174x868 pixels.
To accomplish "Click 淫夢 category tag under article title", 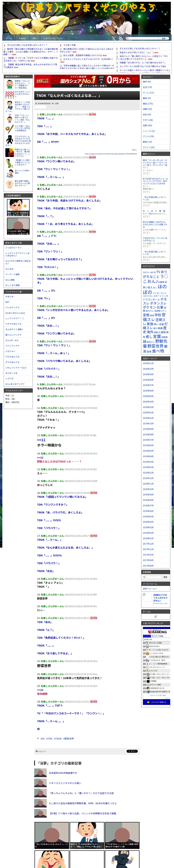I will tap(57, 103).
